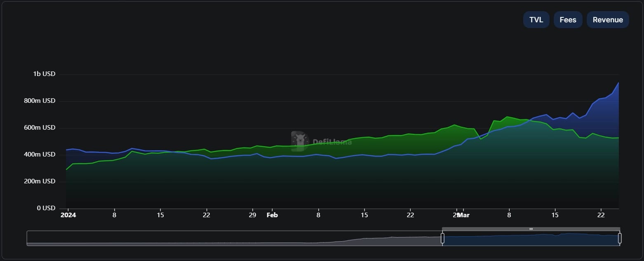Click the DefiLlama watermark logo

300,141
